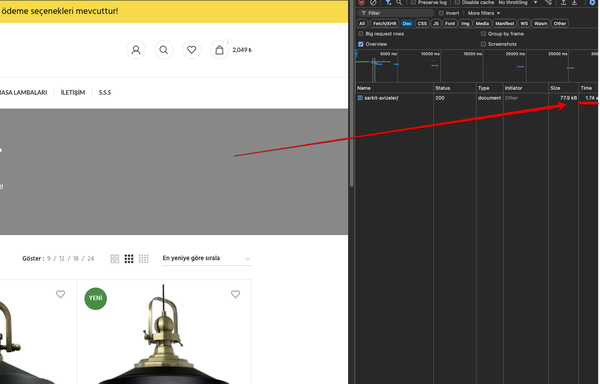The width and height of the screenshot is (600, 384).
Task: Sort by Name column header
Action: pyautogui.click(x=395, y=88)
